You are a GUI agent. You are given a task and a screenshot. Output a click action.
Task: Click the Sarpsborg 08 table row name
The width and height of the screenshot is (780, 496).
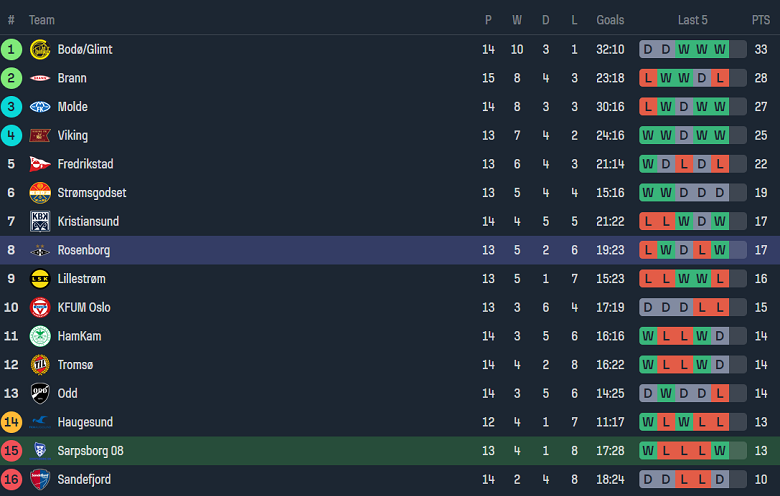(91, 451)
